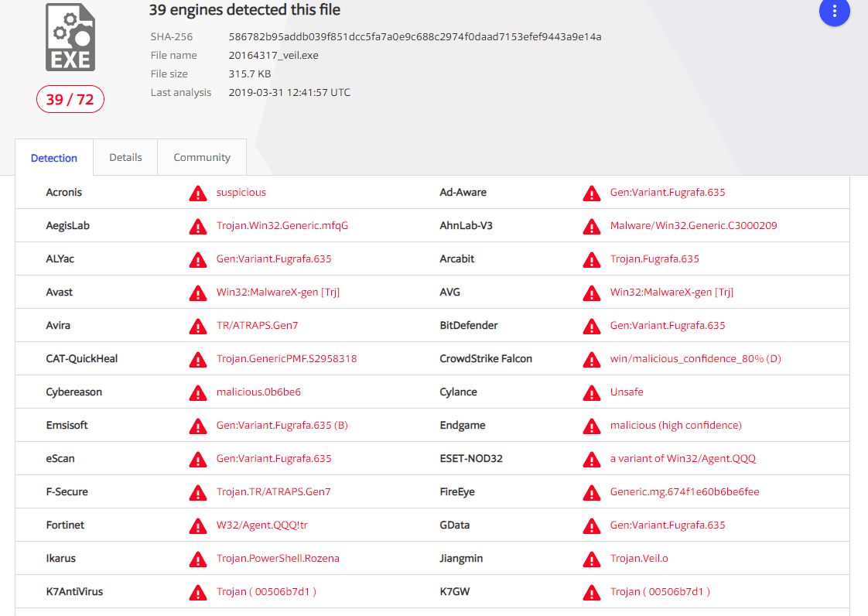
Task: Click the warning icon in Avast row
Action: click(x=197, y=293)
